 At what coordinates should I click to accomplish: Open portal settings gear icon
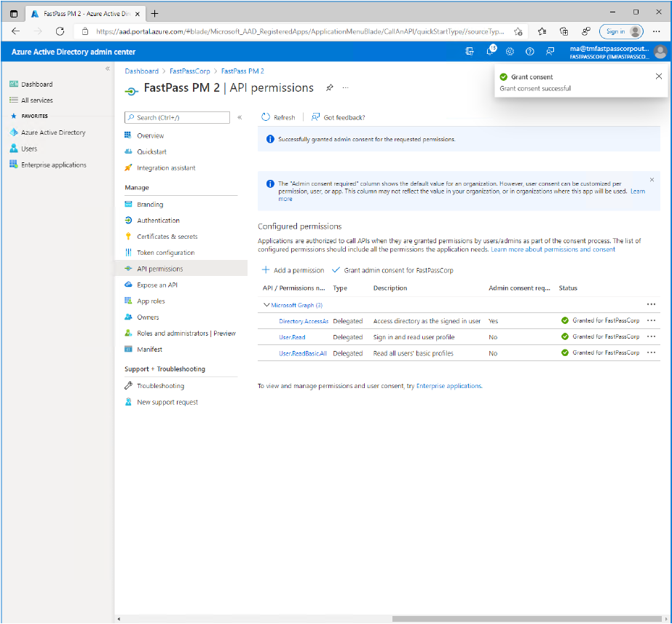click(510, 52)
